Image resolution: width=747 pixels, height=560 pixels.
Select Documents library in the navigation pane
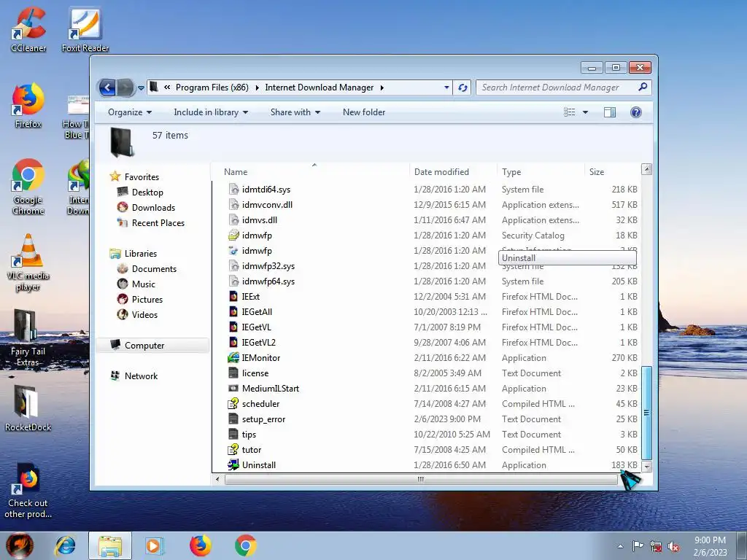tap(154, 269)
